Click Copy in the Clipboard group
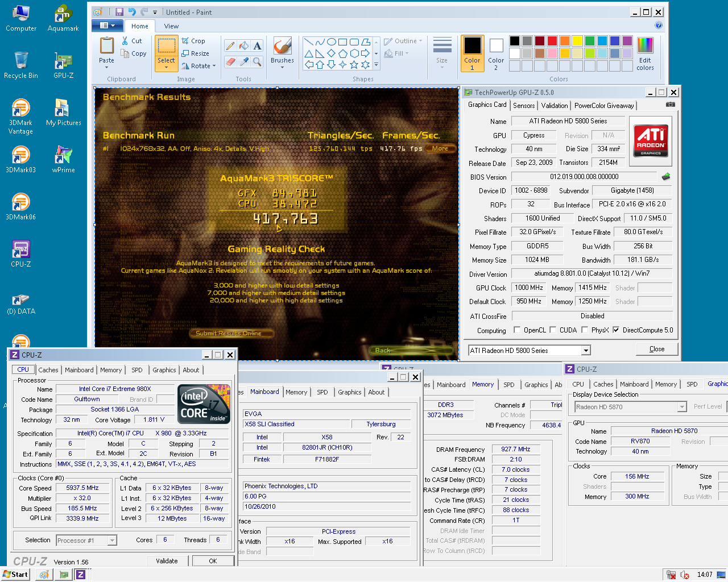 [134, 53]
